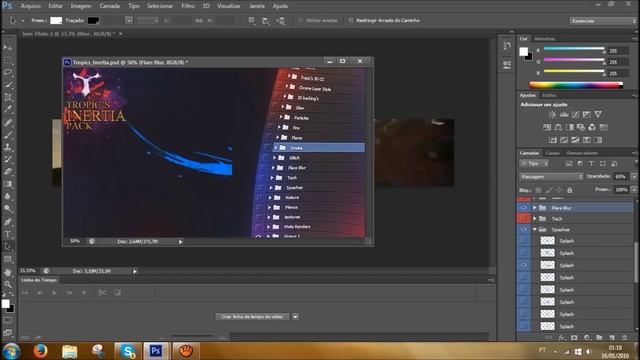Add a layer mask
Image resolution: width=640 pixels, height=360 pixels.
point(574,338)
